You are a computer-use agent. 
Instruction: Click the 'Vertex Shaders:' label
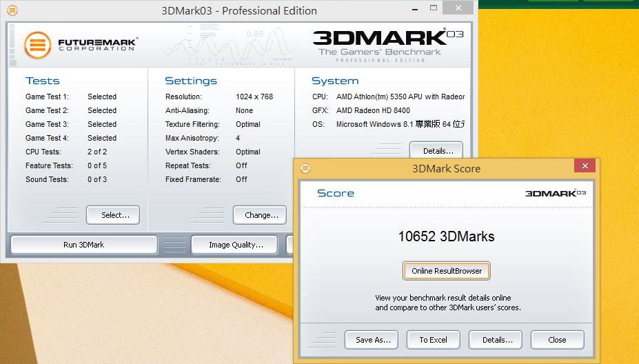[x=192, y=152]
